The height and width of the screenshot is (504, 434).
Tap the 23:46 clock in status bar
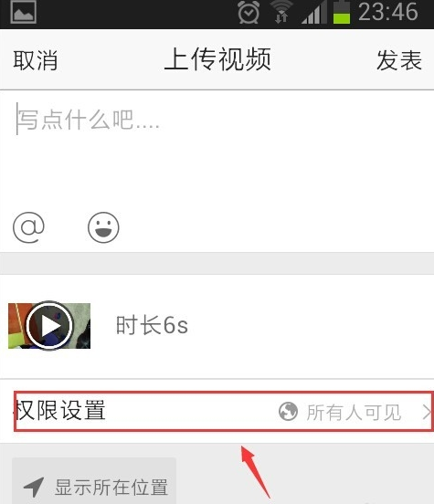(x=388, y=12)
